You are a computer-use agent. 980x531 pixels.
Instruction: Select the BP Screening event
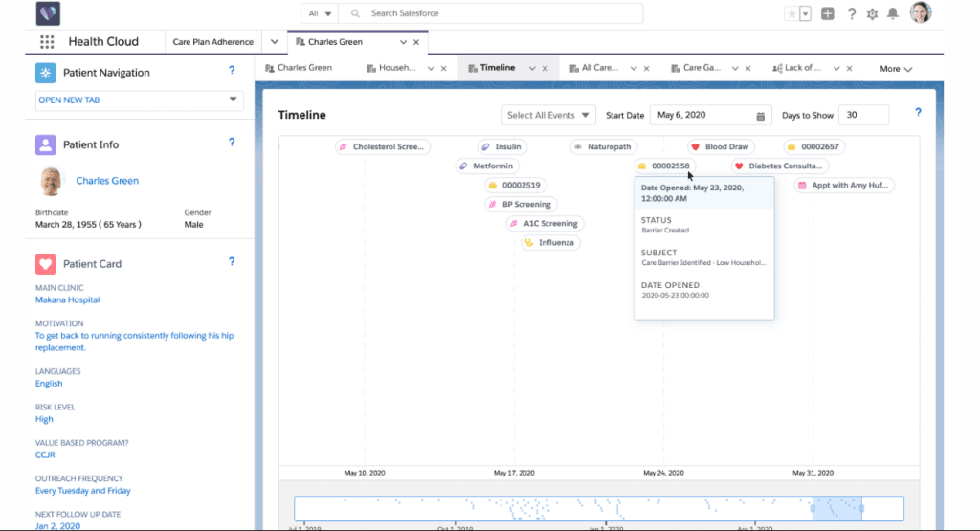(x=522, y=205)
